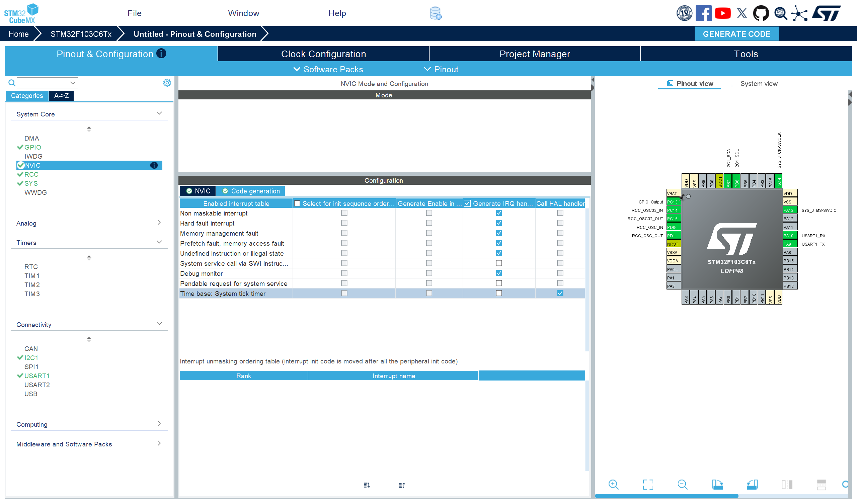The image size is (857, 504).
Task: Enable Generate IRQ handler for System tick timer
Action: (x=499, y=293)
